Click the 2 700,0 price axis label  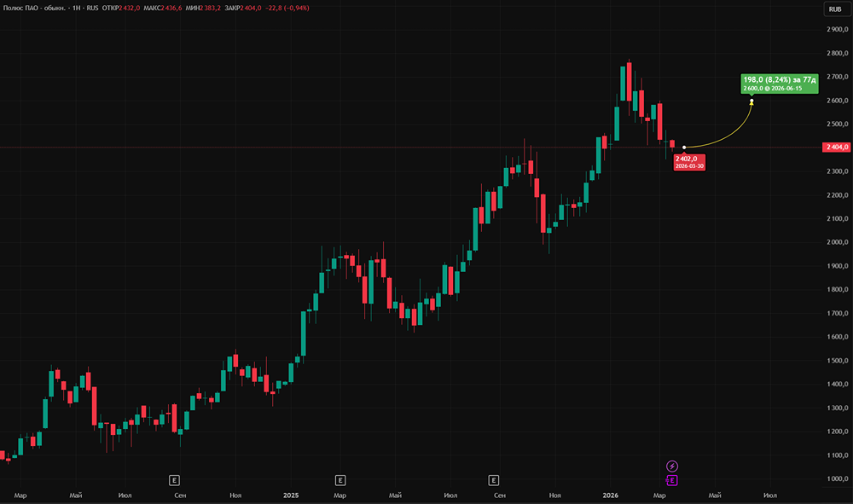tap(838, 77)
